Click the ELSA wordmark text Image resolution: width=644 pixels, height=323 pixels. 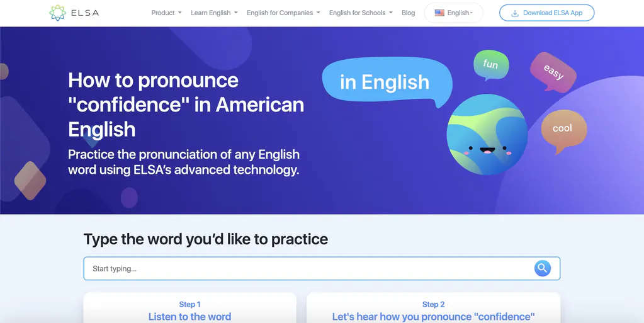point(86,13)
